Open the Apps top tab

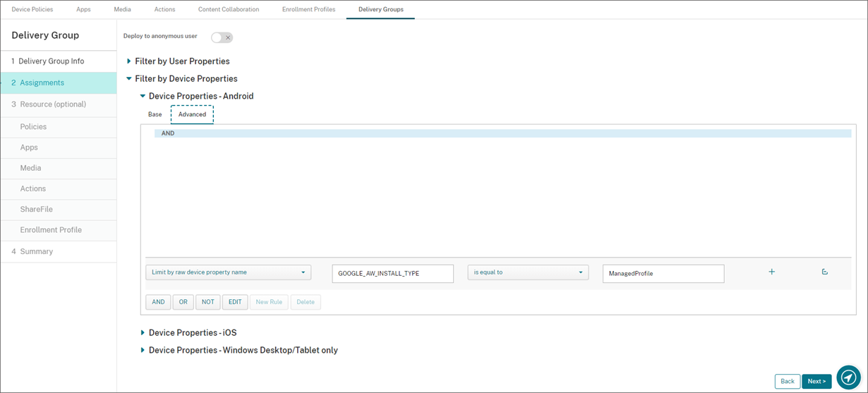[83, 9]
